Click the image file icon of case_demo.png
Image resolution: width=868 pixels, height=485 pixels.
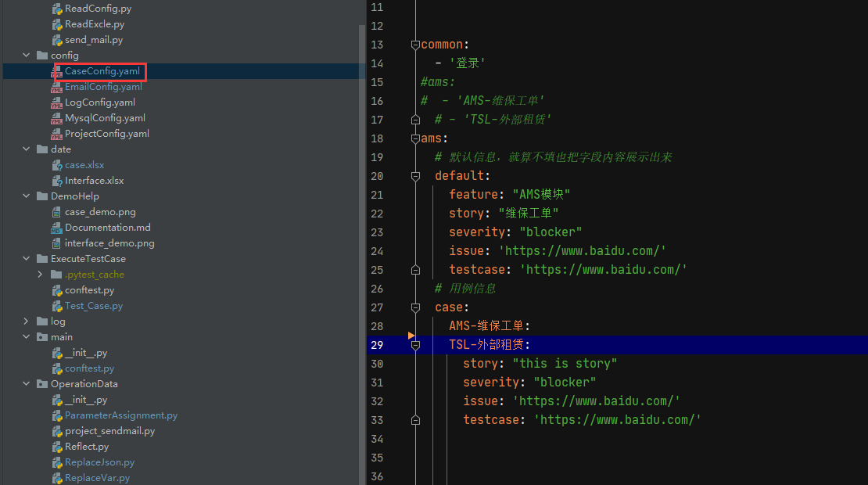tap(56, 212)
